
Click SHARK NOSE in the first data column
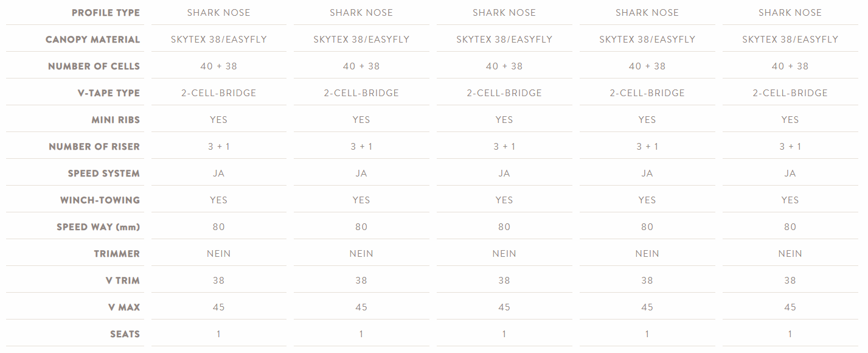point(218,13)
